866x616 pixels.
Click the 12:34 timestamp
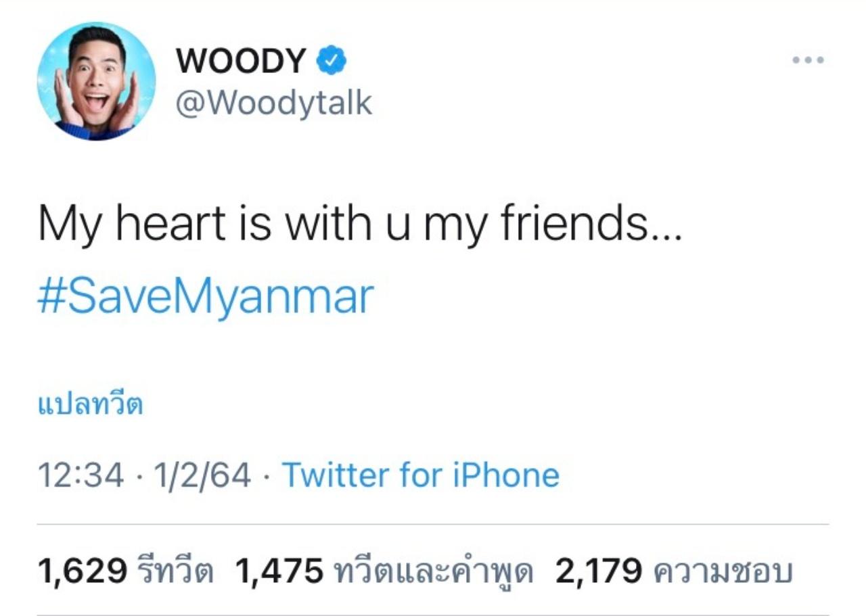click(81, 475)
